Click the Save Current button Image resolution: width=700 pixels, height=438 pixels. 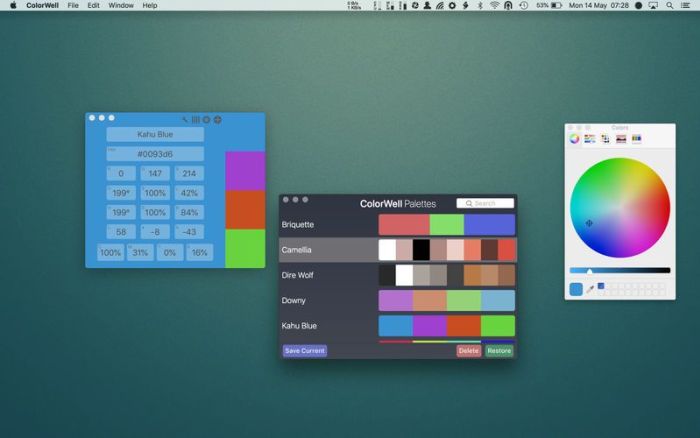tap(304, 350)
